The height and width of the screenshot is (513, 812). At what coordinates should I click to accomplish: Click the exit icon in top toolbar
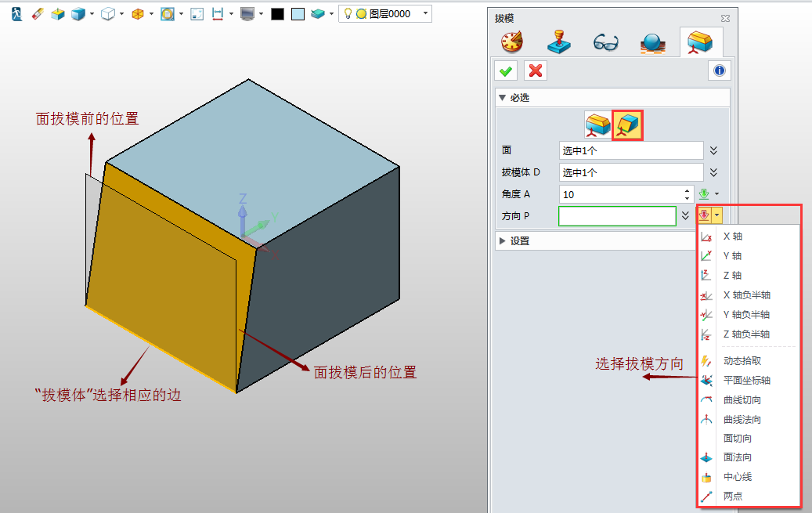(x=16, y=14)
